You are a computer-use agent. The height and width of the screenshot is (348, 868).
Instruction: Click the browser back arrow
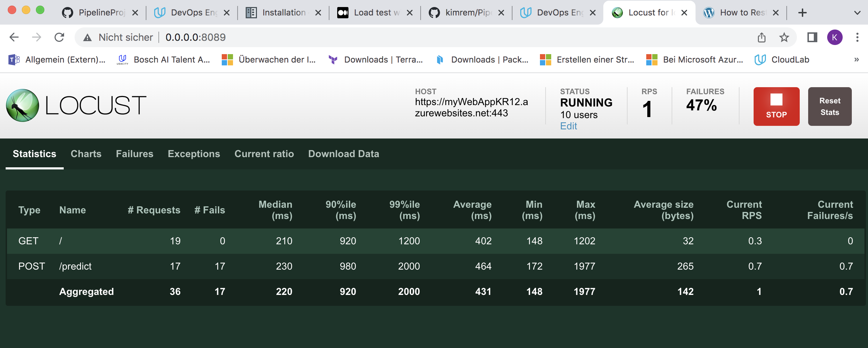(14, 37)
